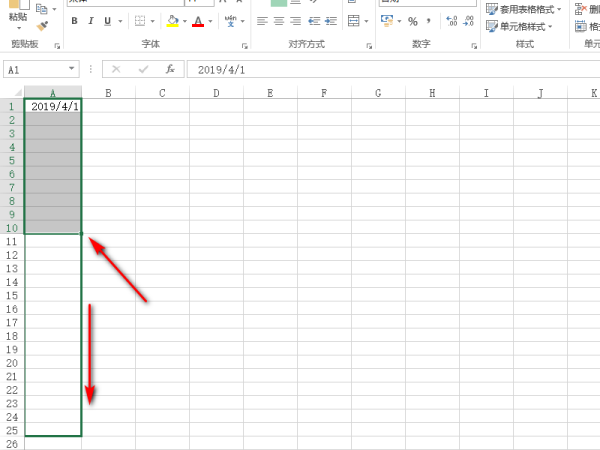Open underline style dropdown arrow
Screen dimensions: 600x450
[120, 21]
